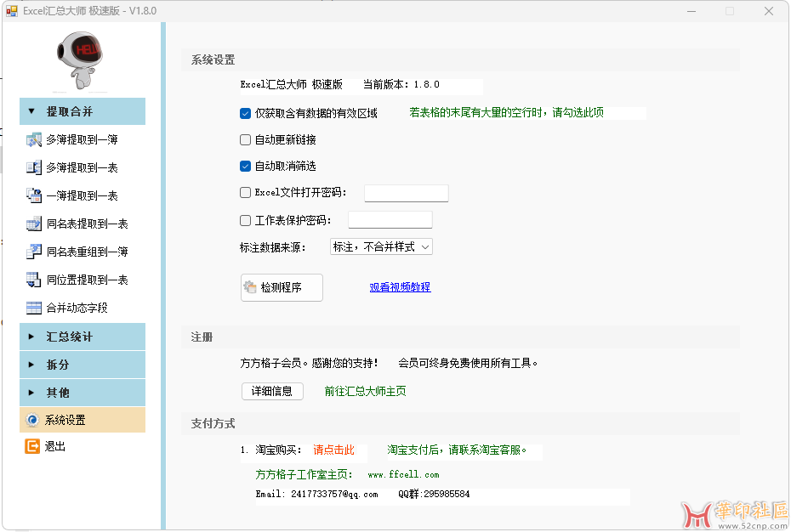Click the icon on 检测程序 button
The image size is (791, 532).
250,287
